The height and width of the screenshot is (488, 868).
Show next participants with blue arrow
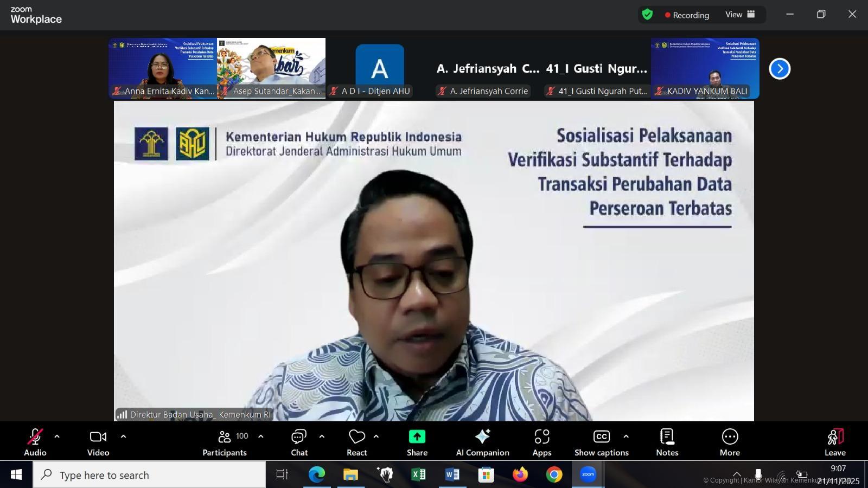point(780,69)
